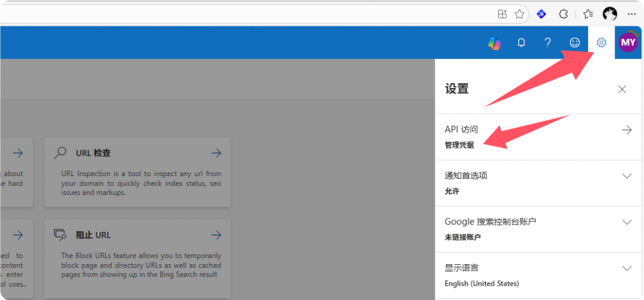Click the blue extension icon in toolbar
The width and height of the screenshot is (644, 300).
click(x=541, y=14)
